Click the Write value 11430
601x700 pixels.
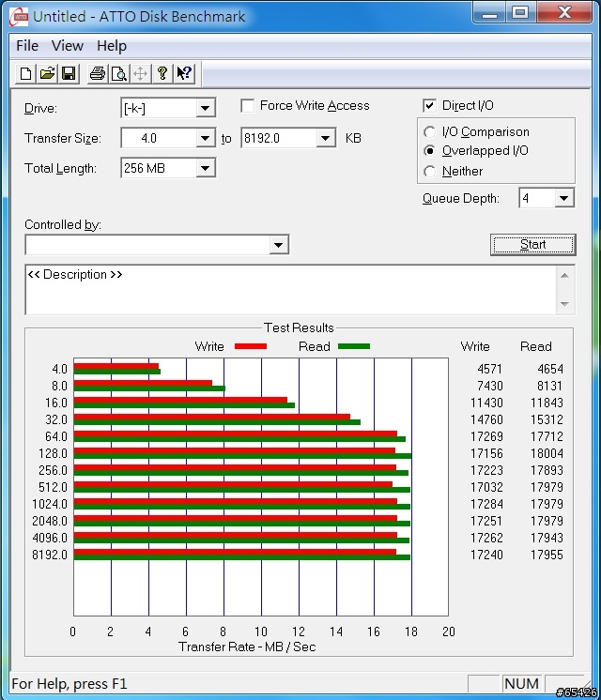(486, 403)
